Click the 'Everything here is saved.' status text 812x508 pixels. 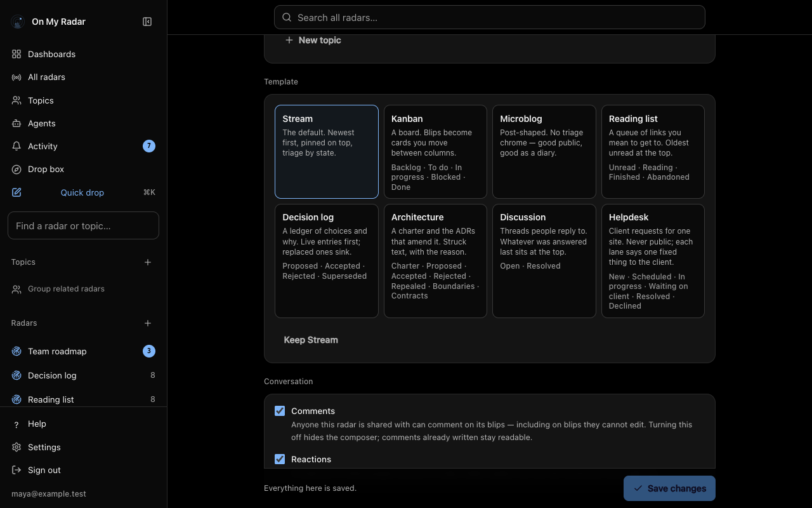click(310, 488)
